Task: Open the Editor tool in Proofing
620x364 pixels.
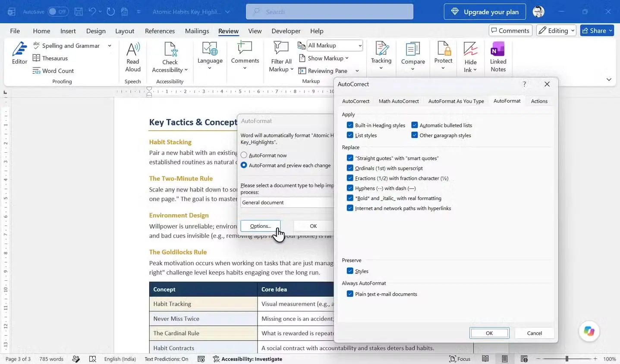Action: [x=19, y=53]
